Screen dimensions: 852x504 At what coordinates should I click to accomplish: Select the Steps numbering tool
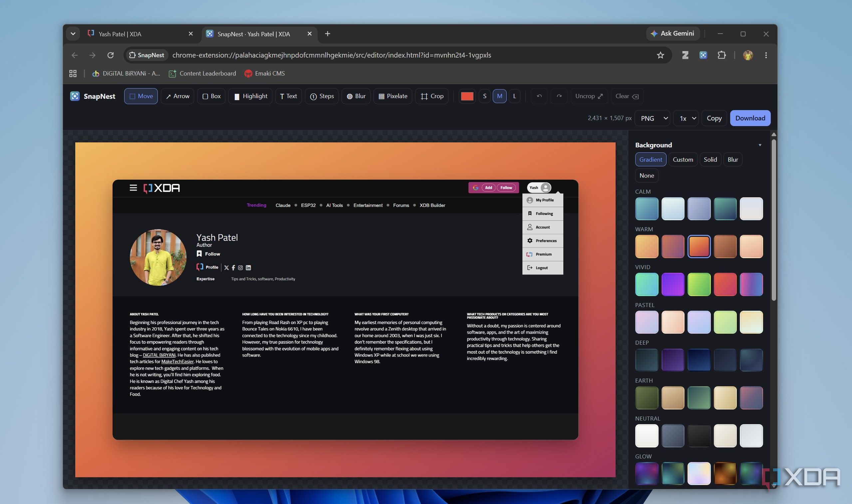[322, 96]
